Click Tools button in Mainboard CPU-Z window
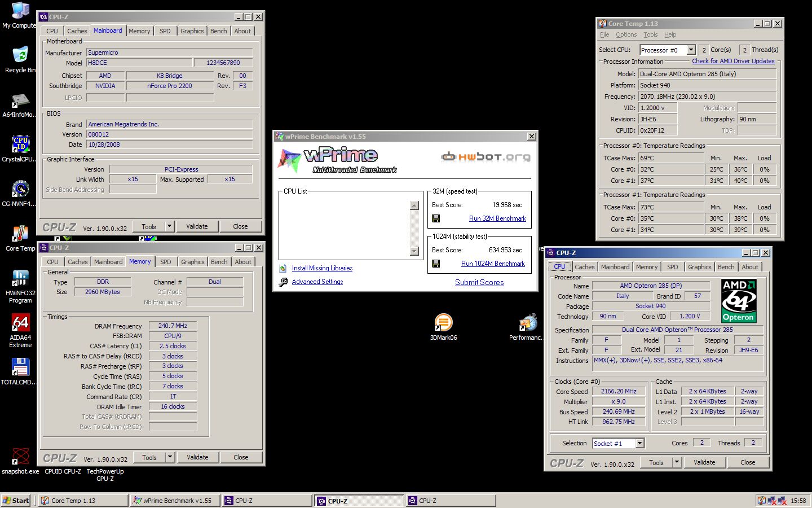 149,226
